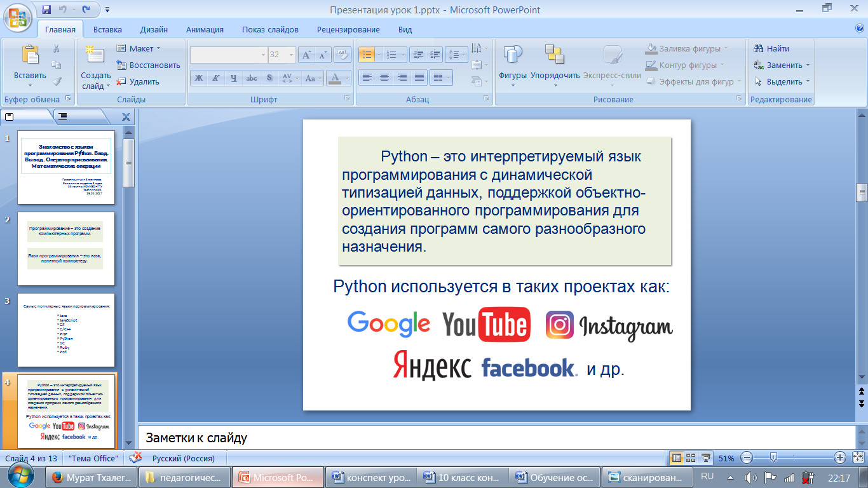The width and height of the screenshot is (868, 488).
Task: Toggle strikethrough formatting
Action: pyautogui.click(x=252, y=78)
